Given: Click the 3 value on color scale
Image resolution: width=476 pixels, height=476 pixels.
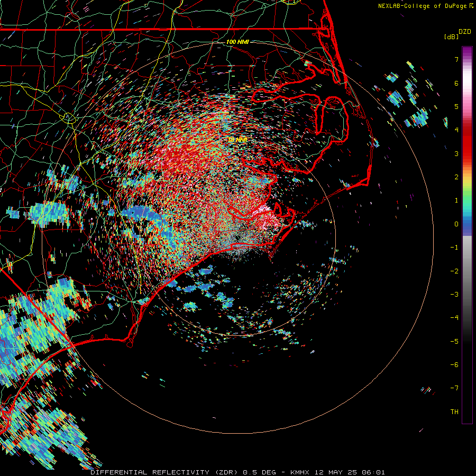Looking at the screenshot, I should click(x=456, y=153).
